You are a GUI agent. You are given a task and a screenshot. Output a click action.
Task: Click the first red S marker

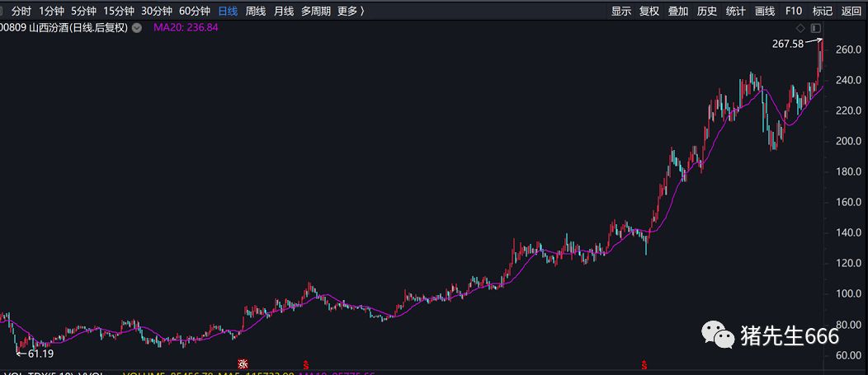[x=305, y=364]
